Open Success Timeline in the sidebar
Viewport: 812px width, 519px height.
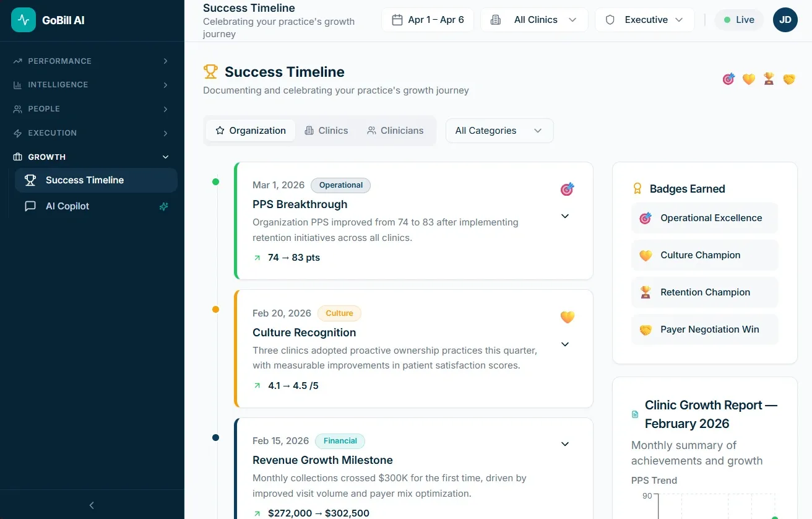click(96, 180)
